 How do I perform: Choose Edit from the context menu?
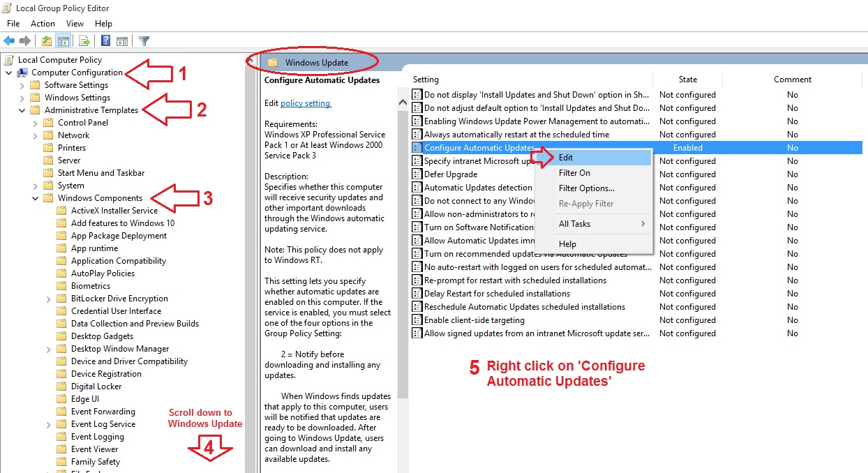(x=593, y=158)
